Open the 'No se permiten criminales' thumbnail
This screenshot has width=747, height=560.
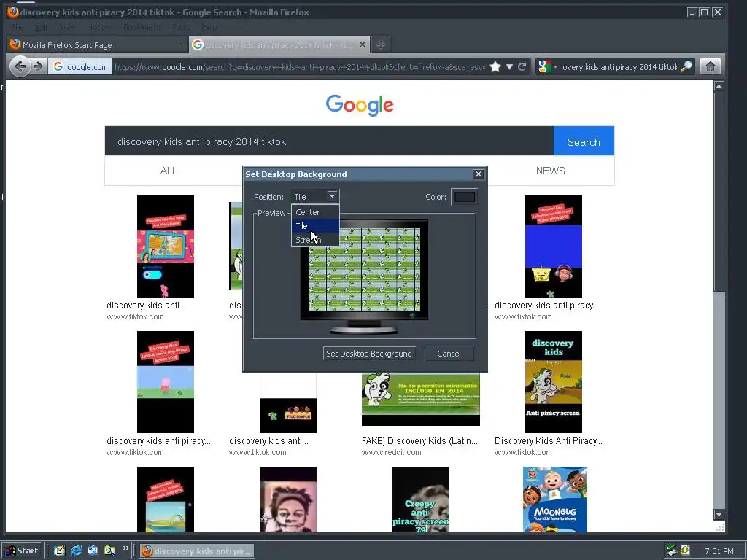tap(421, 399)
